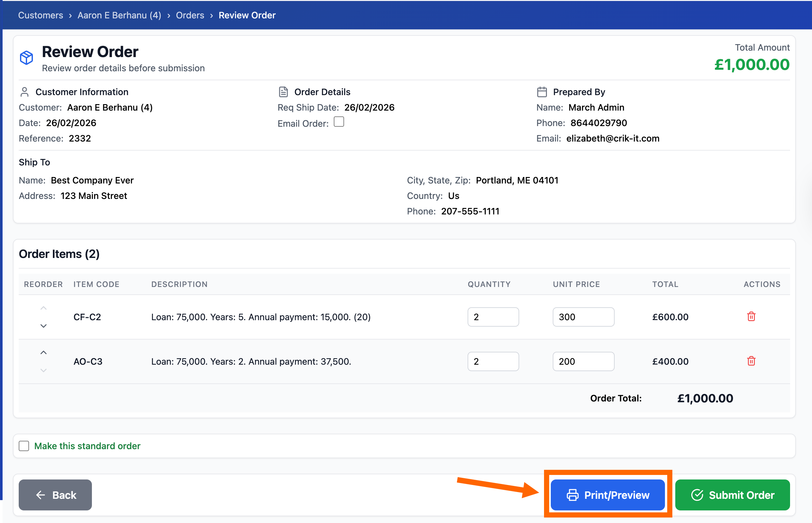The image size is (812, 523).
Task: Open the Aaron E Berhanu (4) breadcrumb link
Action: [x=119, y=15]
